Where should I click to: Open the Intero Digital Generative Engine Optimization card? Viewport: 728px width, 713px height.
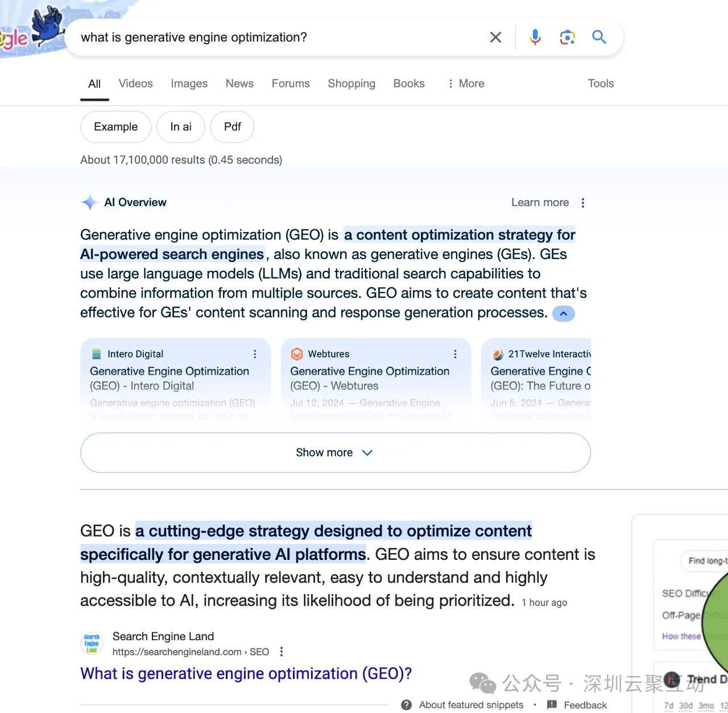pyautogui.click(x=176, y=380)
